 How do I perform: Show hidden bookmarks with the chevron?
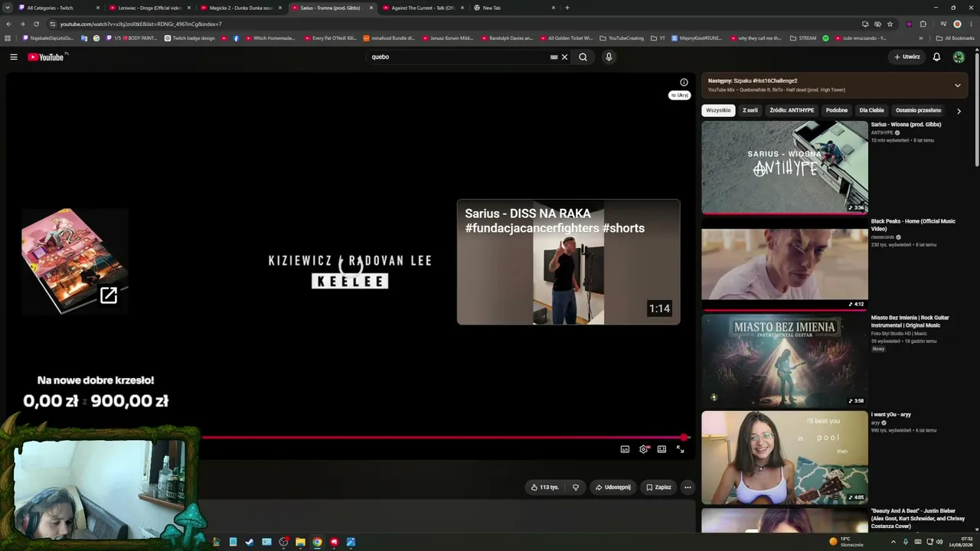[920, 38]
